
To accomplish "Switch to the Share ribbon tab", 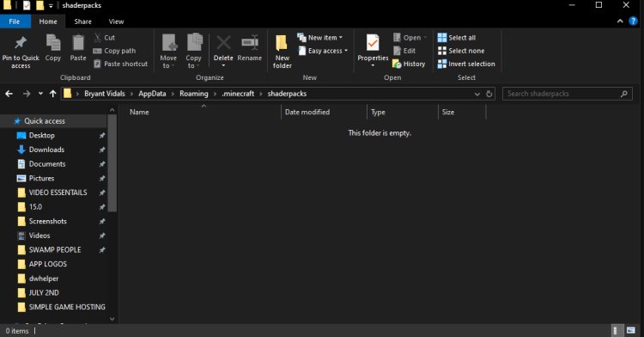I will [x=83, y=21].
